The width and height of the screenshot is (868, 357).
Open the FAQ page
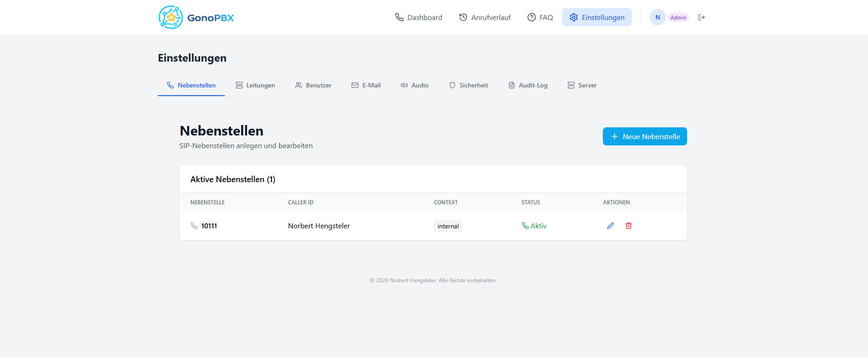click(x=540, y=17)
